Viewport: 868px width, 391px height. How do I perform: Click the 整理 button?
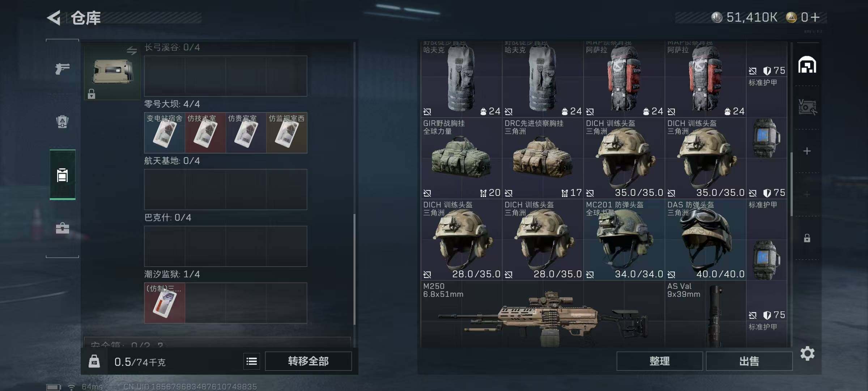tap(659, 361)
